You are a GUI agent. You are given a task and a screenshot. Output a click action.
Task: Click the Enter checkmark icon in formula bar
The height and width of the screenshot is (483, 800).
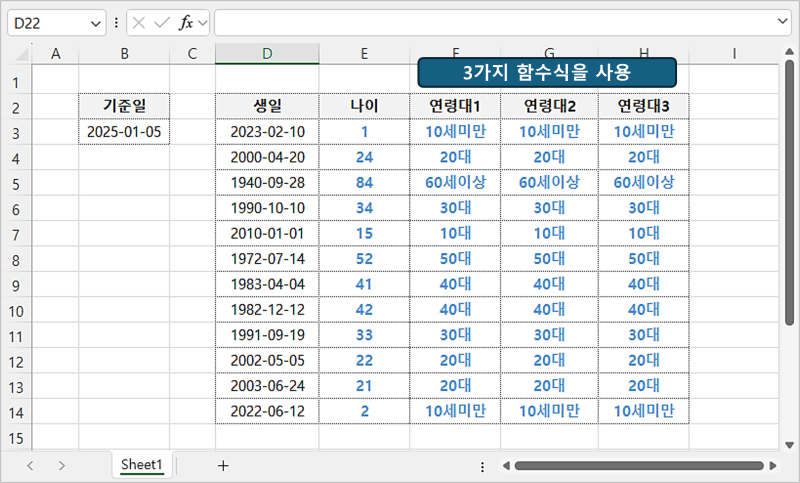[161, 22]
